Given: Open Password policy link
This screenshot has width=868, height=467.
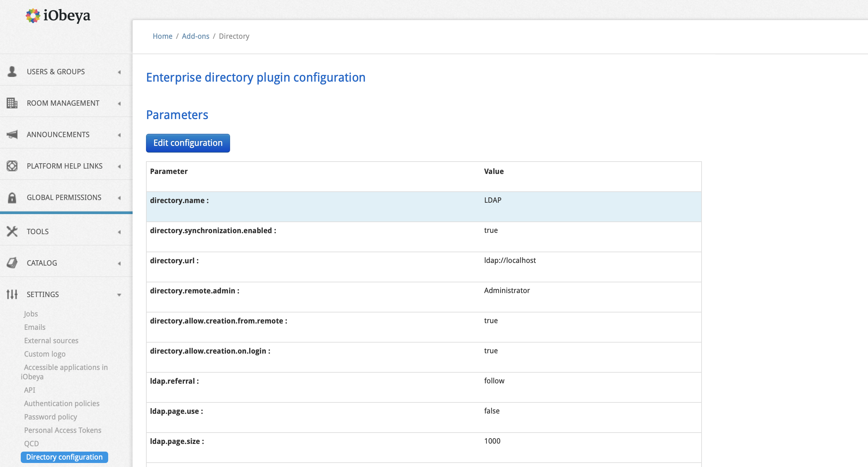Looking at the screenshot, I should [51, 417].
